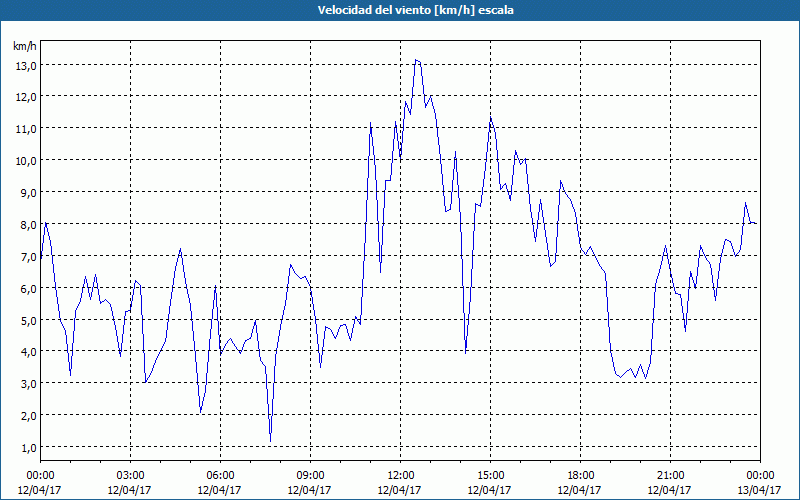Click the '12/04/17' date under 18:00
The width and height of the screenshot is (800, 500).
[579, 490]
